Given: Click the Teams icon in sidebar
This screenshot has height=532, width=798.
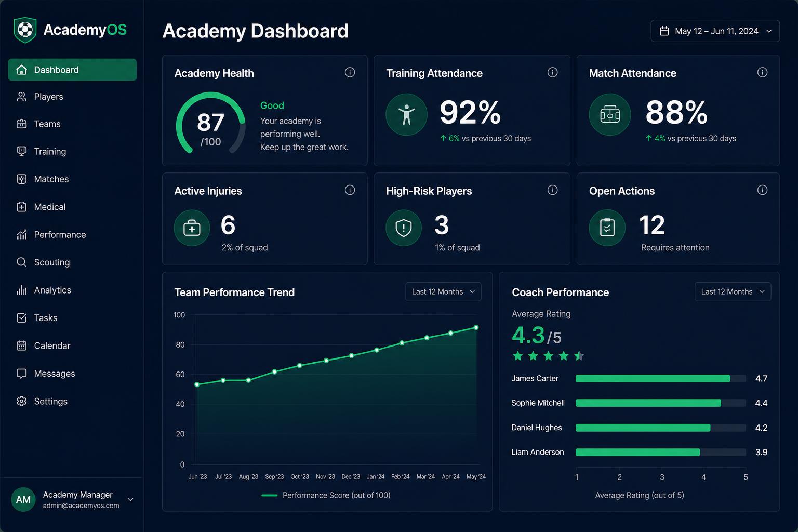Looking at the screenshot, I should point(21,124).
